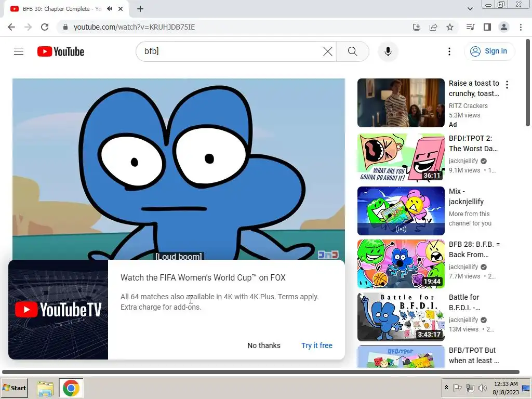532x399 pixels.
Task: Click the site lock icon in address bar
Action: click(65, 27)
